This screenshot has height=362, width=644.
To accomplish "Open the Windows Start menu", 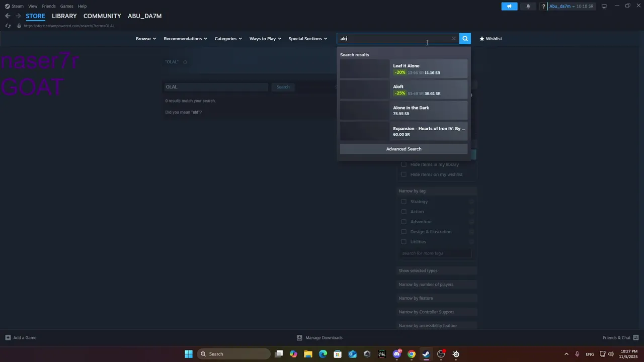I will click(189, 354).
